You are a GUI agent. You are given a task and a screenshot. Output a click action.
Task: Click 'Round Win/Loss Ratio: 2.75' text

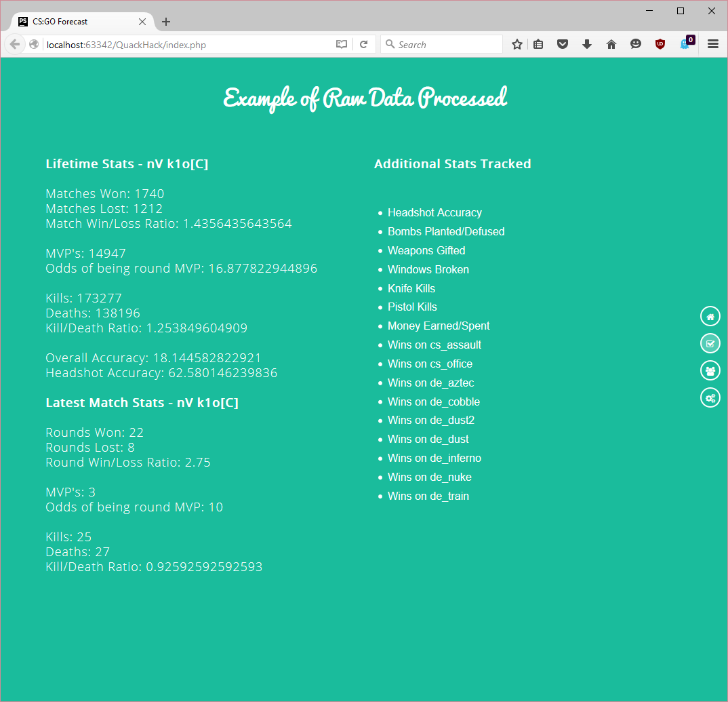(x=128, y=463)
